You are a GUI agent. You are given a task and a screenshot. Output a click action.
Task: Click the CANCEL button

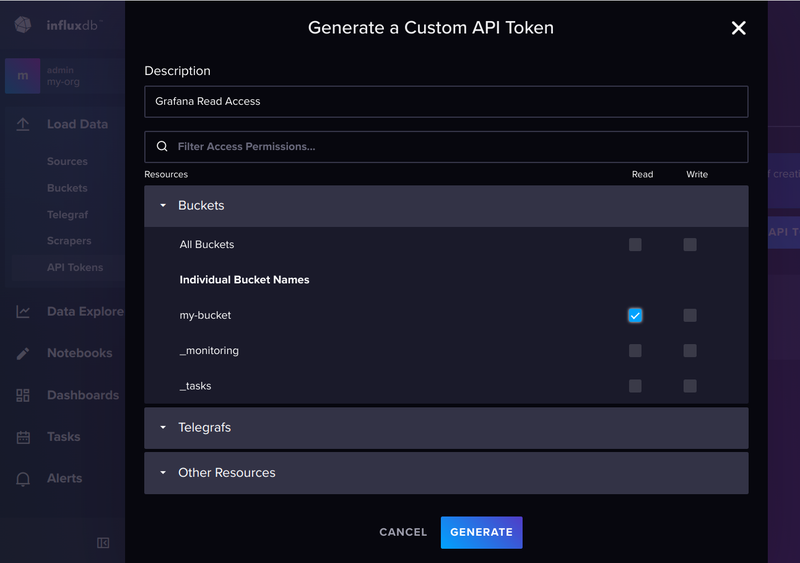click(x=403, y=532)
